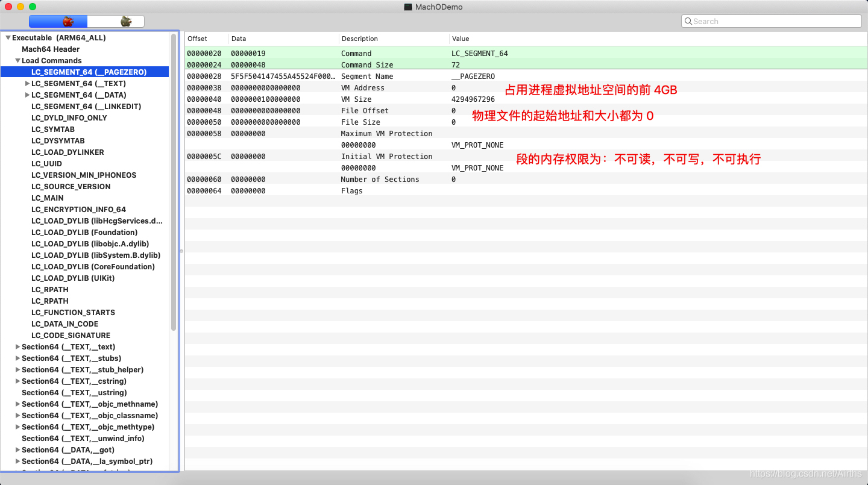Screen dimensions: 868x485
Task: Select LC_LOAD_DYLIB (Foundation) item
Action: click(x=84, y=232)
